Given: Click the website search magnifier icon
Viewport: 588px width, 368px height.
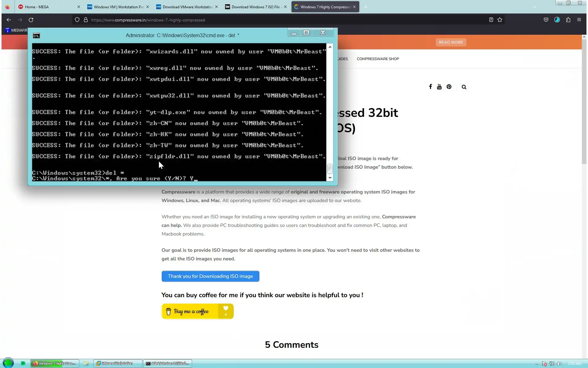Looking at the screenshot, I should [464, 87].
